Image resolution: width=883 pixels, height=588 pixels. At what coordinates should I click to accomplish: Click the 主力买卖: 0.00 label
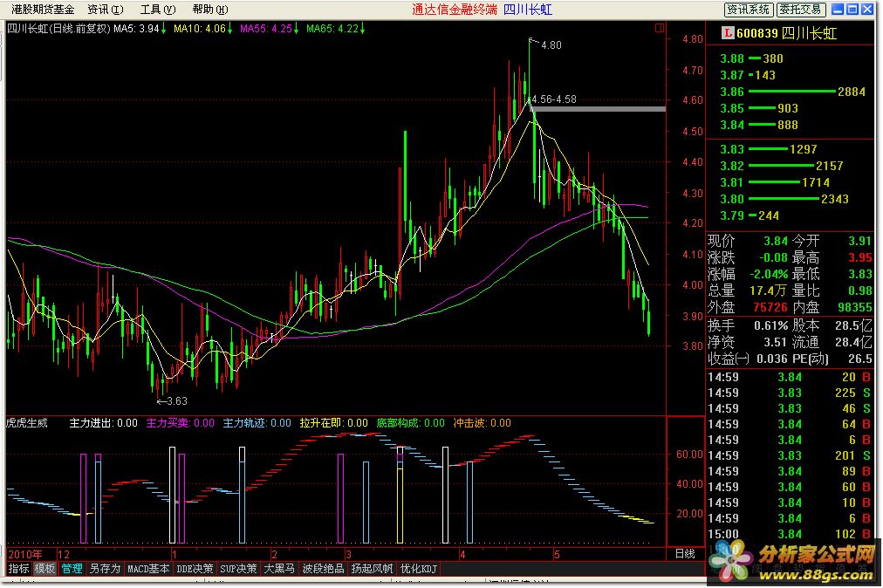[x=181, y=423]
